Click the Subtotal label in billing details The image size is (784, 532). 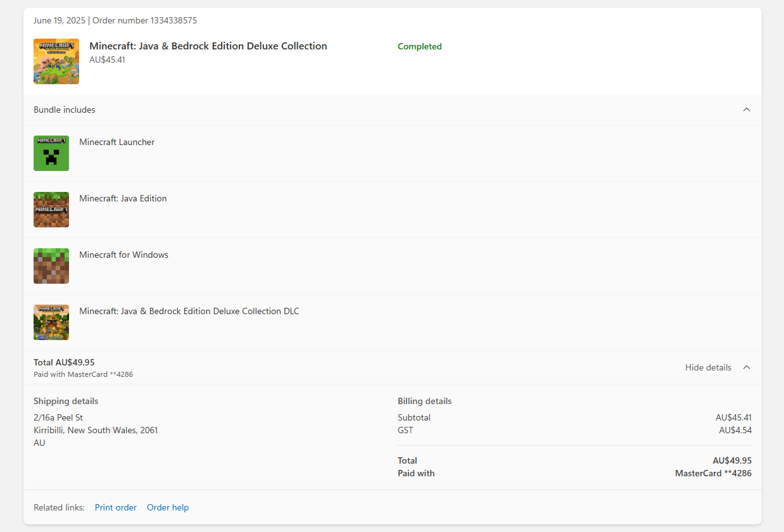[414, 417]
